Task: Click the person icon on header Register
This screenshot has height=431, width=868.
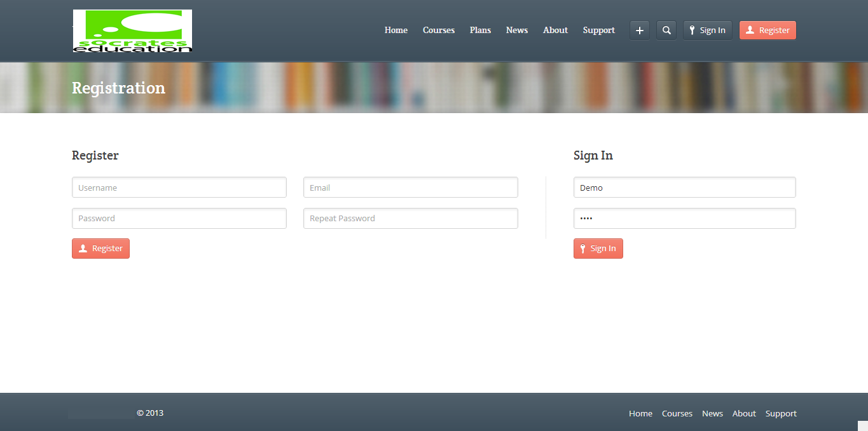Action: (x=750, y=30)
